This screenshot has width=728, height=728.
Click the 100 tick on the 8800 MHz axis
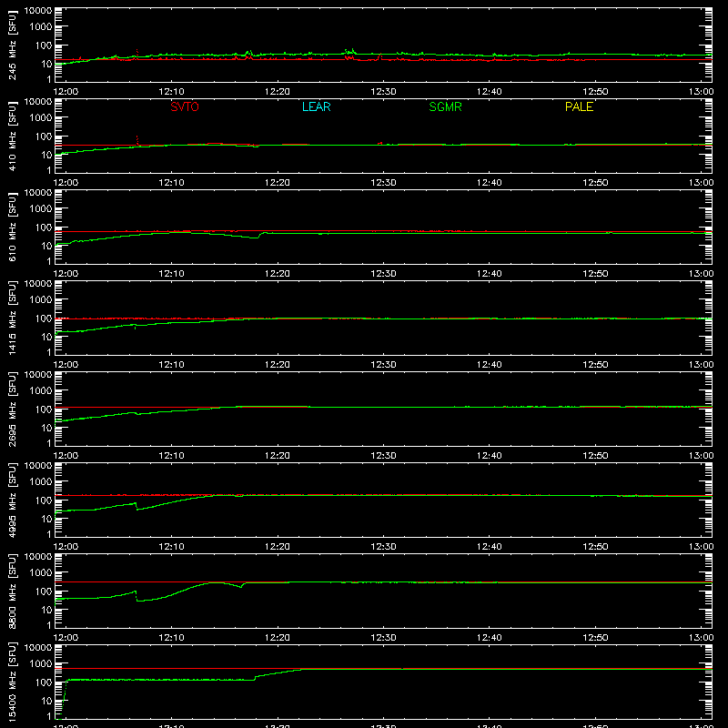point(44,591)
